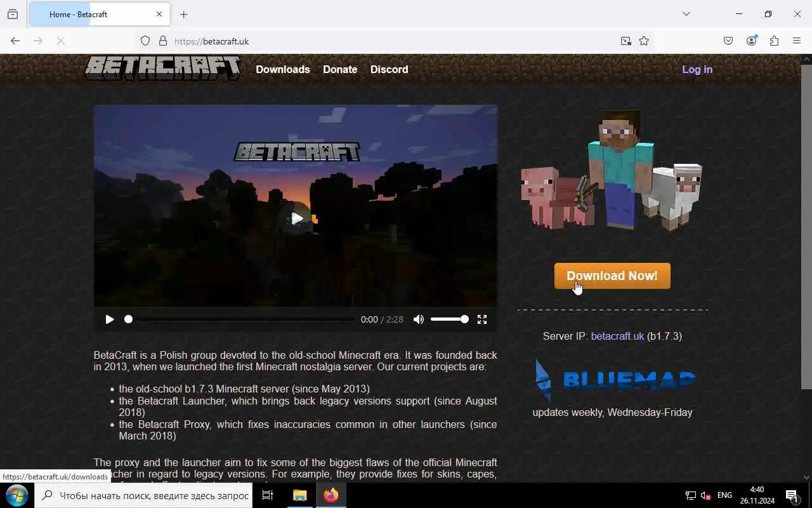
Task: Click the Firefox taskbar icon
Action: click(331, 495)
